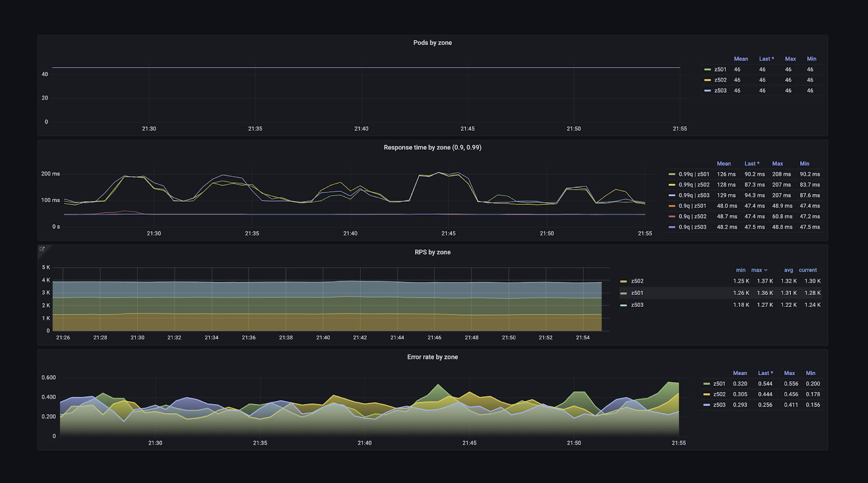The image size is (868, 483).
Task: Click the 60.8 ms max value
Action: [782, 216]
